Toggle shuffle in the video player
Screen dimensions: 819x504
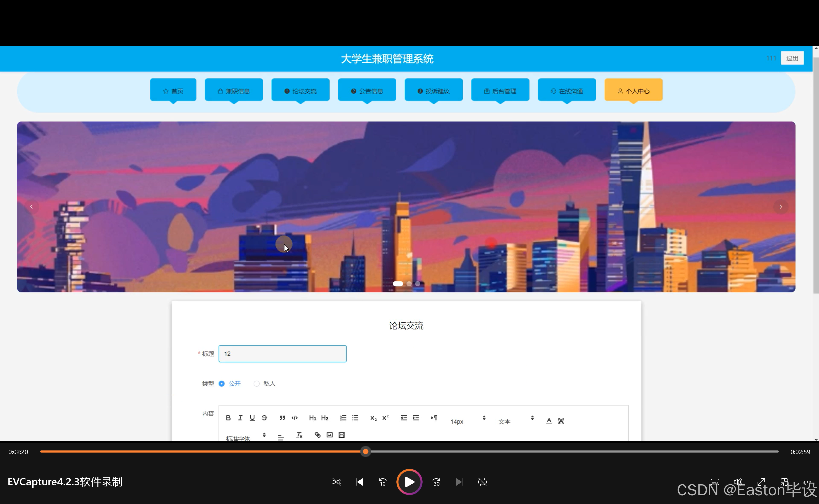click(x=336, y=482)
